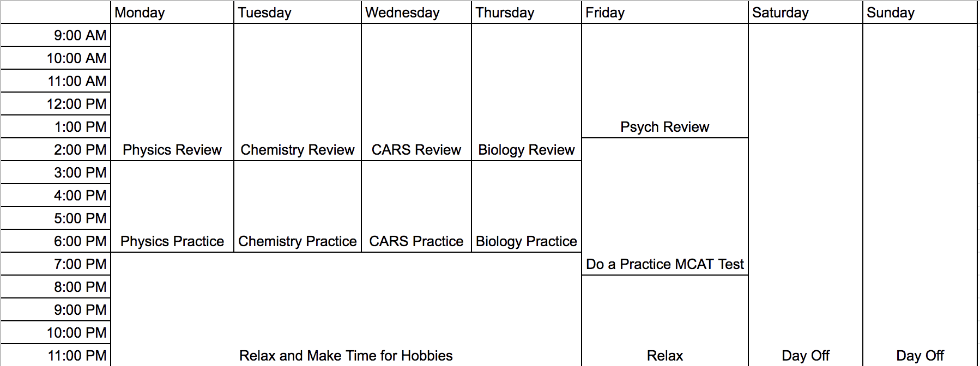The image size is (980, 366).
Task: Click the Psych Review block
Action: [x=665, y=81]
